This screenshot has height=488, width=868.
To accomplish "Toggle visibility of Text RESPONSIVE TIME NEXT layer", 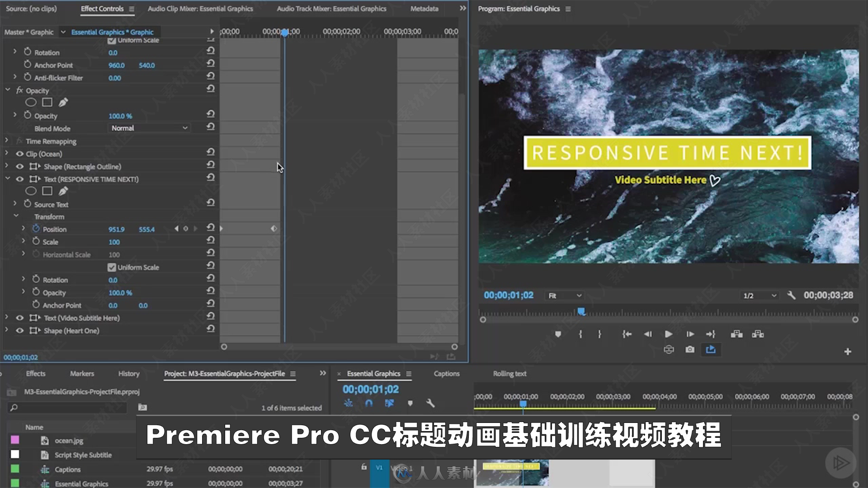I will click(x=20, y=179).
